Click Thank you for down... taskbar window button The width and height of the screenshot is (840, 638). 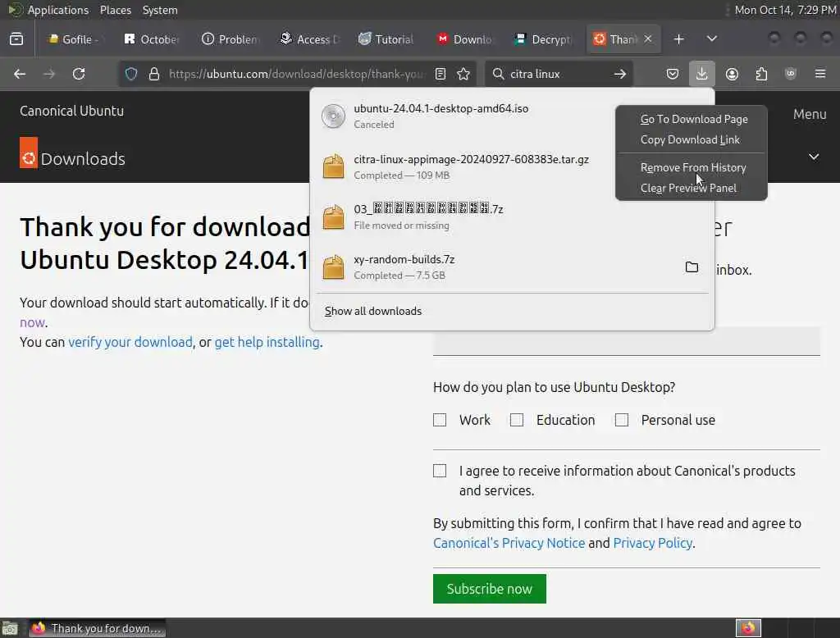point(97,628)
